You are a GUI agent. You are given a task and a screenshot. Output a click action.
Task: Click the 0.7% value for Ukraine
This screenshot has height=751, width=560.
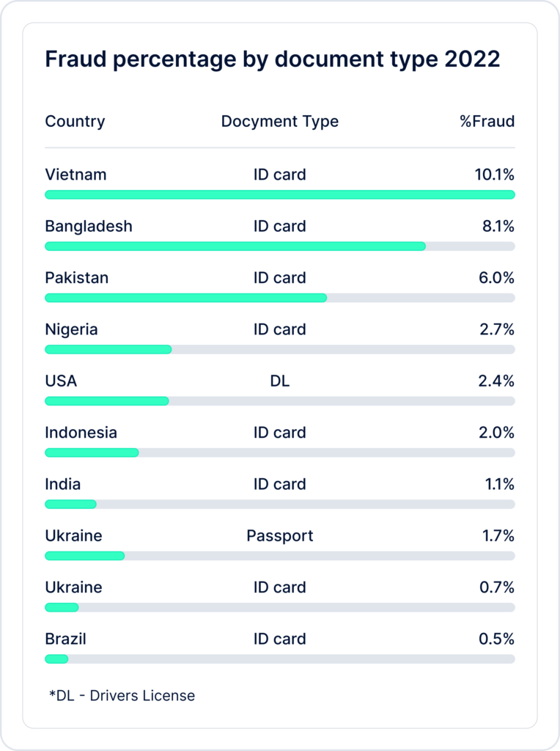[497, 587]
